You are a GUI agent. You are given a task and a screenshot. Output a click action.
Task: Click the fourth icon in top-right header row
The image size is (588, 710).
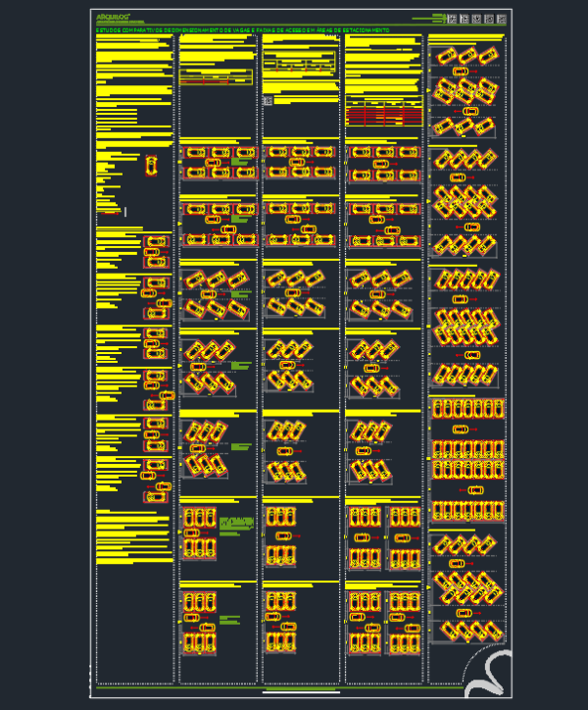[489, 19]
